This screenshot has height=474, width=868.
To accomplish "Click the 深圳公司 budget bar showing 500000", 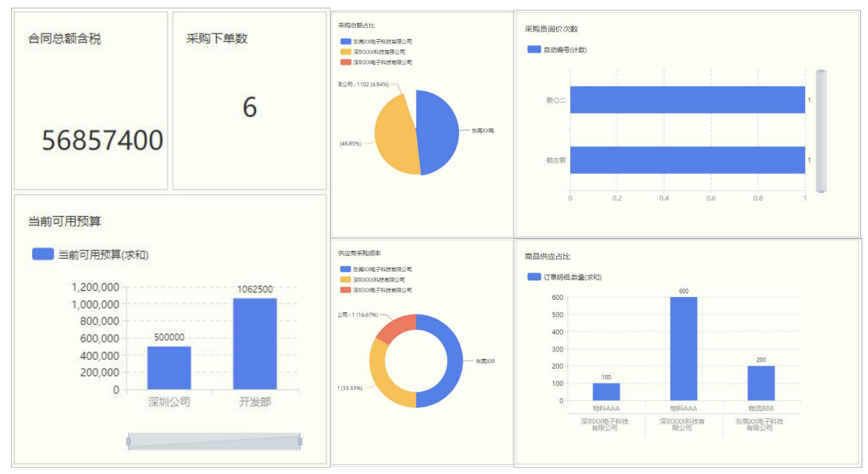I will point(170,366).
